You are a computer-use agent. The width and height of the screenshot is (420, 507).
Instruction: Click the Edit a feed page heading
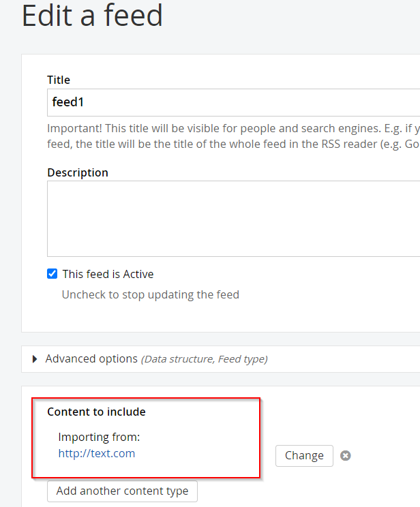[x=92, y=16]
